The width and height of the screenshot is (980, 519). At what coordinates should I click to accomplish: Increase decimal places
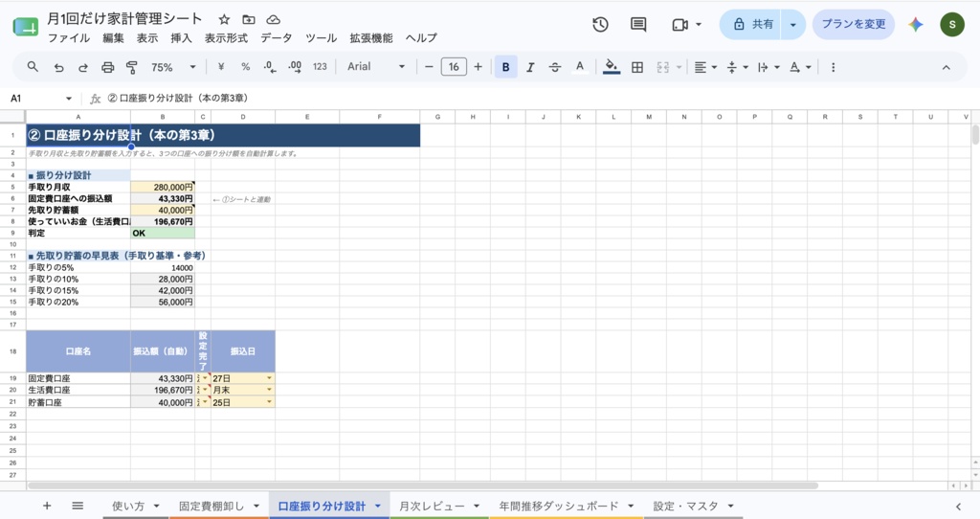[x=295, y=67]
